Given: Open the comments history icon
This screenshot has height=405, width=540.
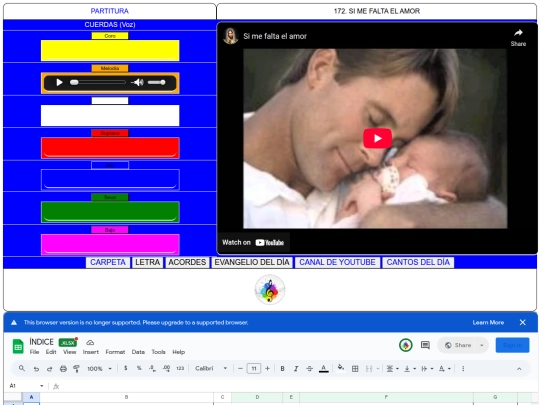Looking at the screenshot, I should coord(425,345).
